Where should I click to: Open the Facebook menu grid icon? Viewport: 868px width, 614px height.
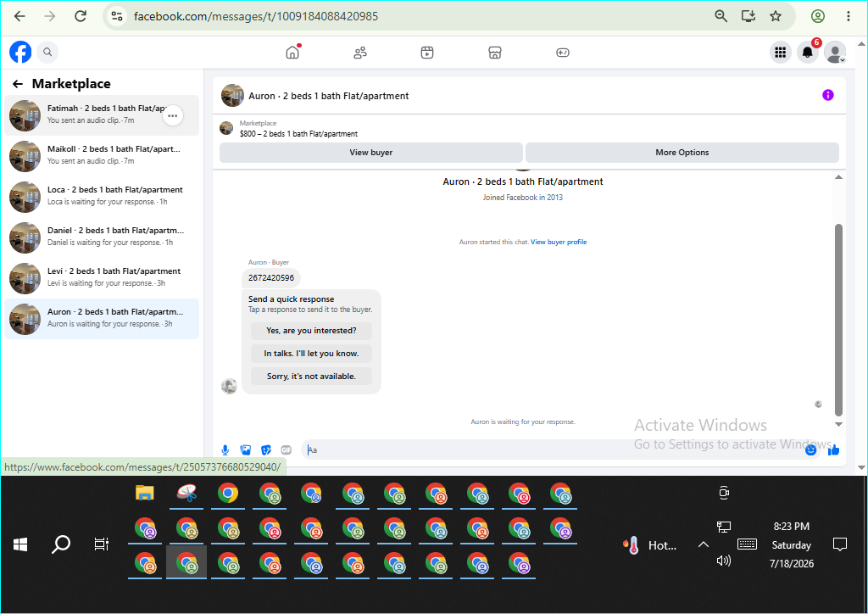(781, 53)
